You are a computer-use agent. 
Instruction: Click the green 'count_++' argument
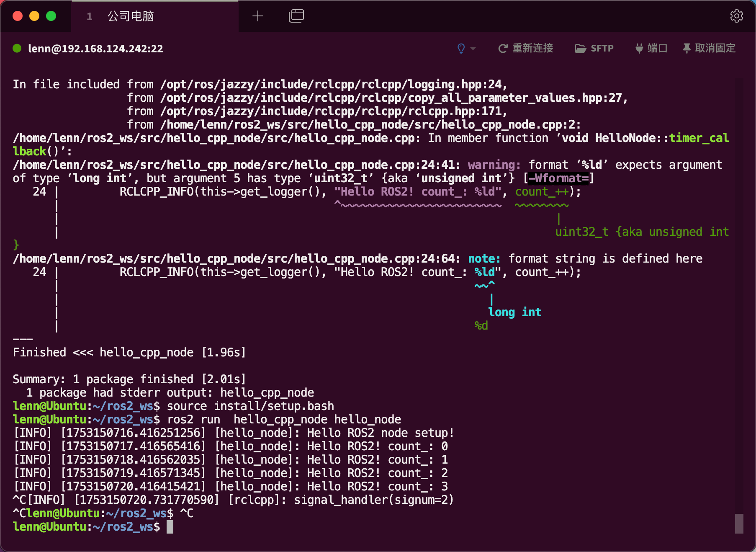click(x=542, y=192)
